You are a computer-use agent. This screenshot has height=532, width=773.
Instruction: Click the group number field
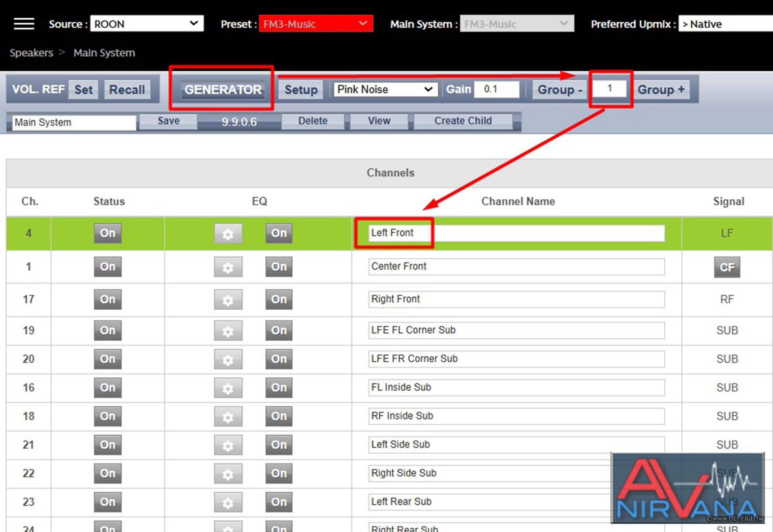pyautogui.click(x=610, y=88)
